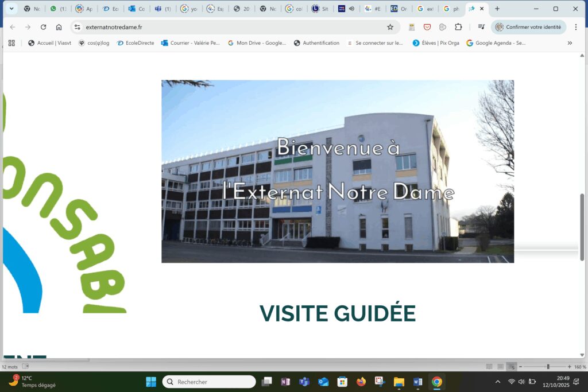This screenshot has height=392, width=588.
Task: Show more bookmarks with the double chevron
Action: pos(570,42)
